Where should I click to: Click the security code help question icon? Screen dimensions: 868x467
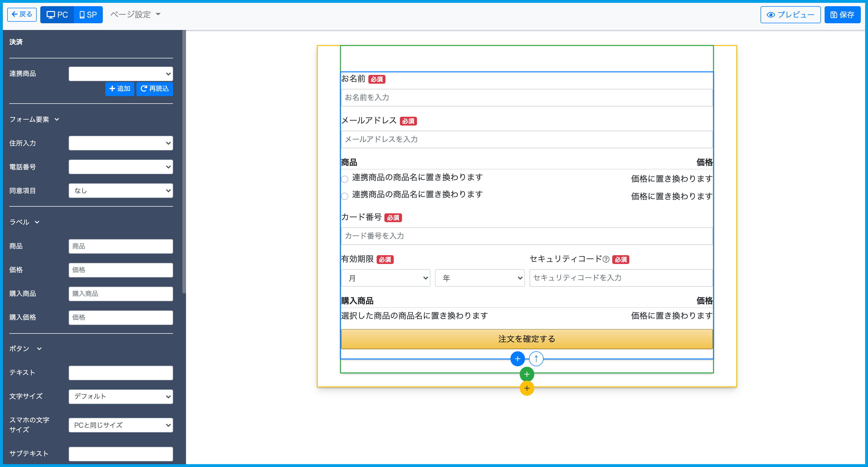[606, 259]
